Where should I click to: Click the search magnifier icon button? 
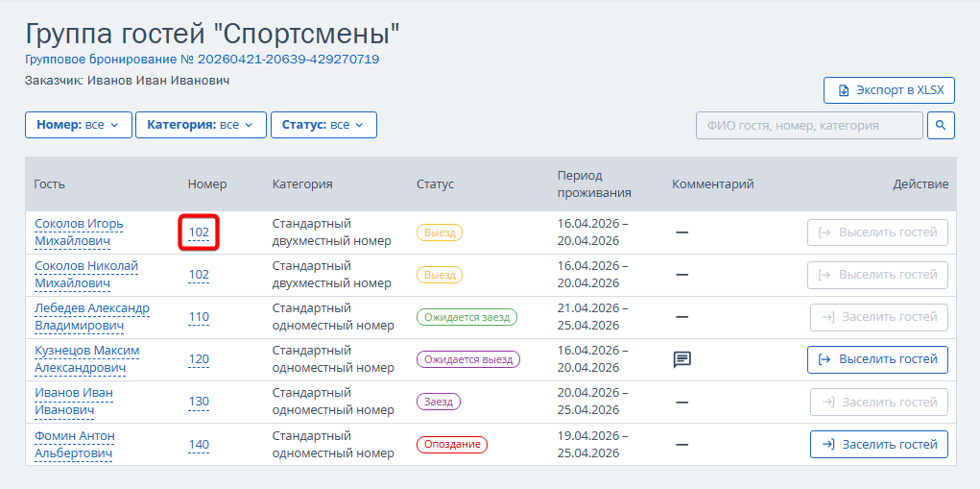pyautogui.click(x=941, y=125)
